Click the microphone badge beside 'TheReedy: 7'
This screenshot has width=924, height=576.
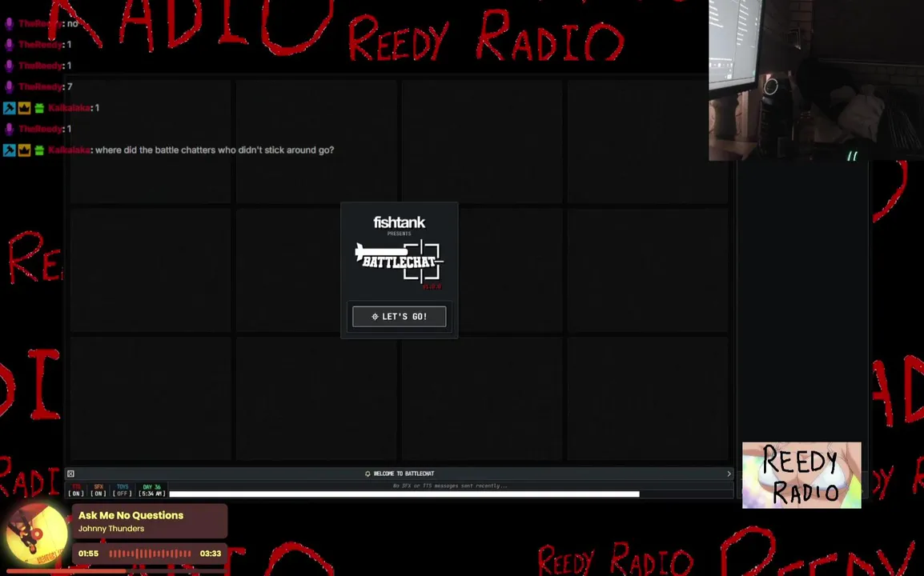tap(10, 86)
